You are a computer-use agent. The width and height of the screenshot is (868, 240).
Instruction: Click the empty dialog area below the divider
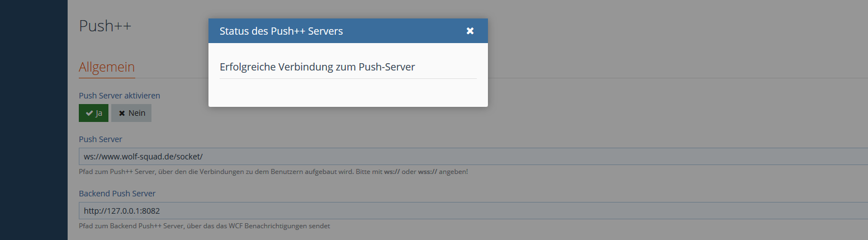click(348, 92)
